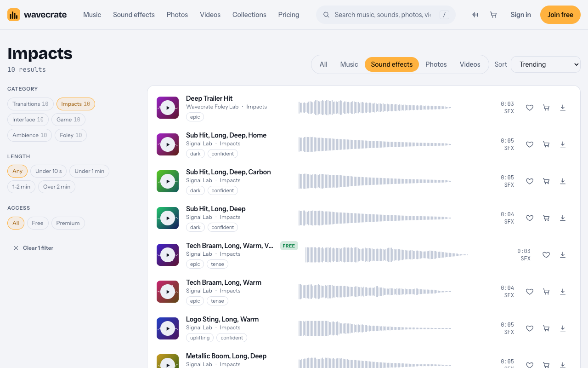Toggle the Interface category filter
The image size is (588, 368).
pos(28,120)
